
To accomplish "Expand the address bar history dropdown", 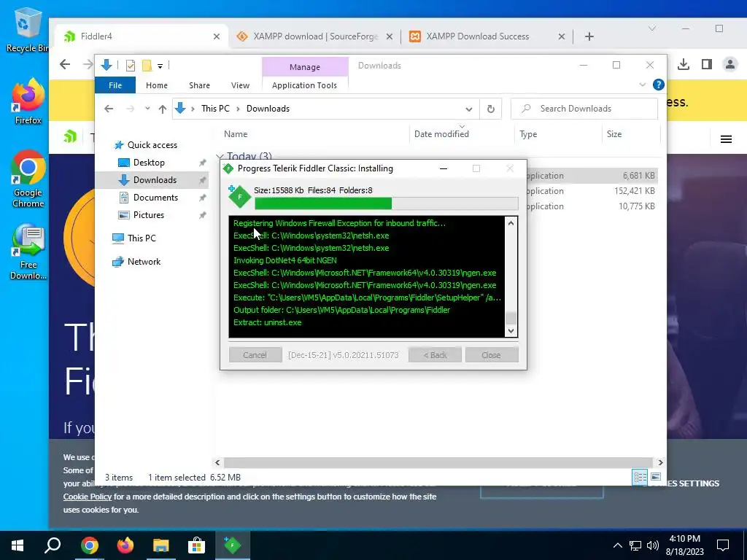I will 469,109.
